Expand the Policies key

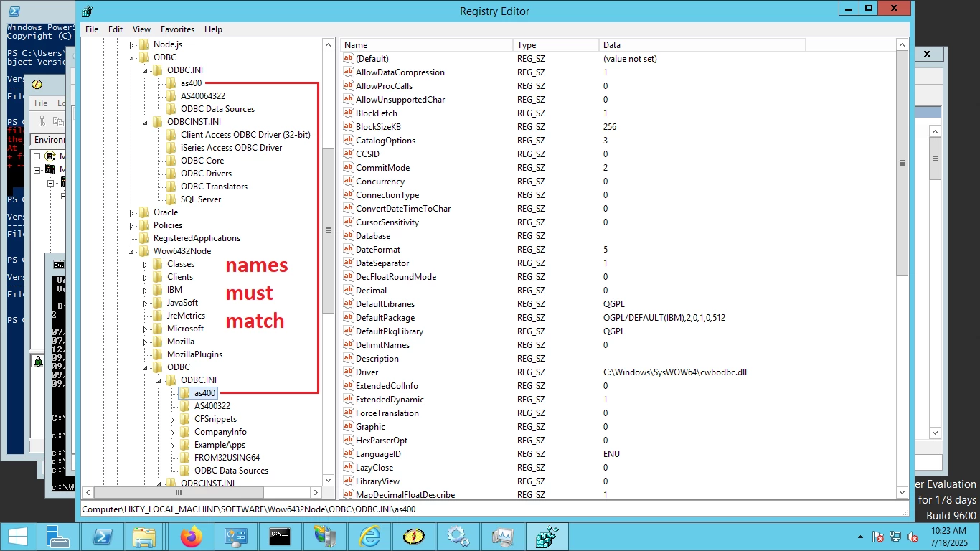pyautogui.click(x=131, y=225)
